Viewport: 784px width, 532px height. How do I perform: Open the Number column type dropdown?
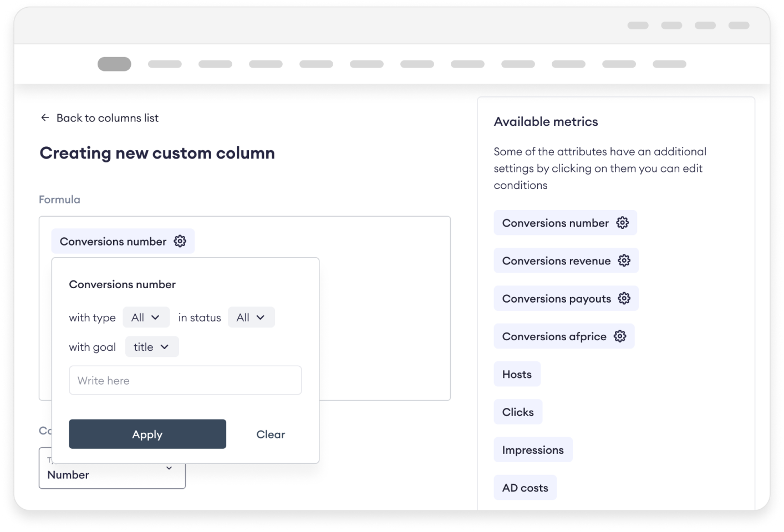112,469
